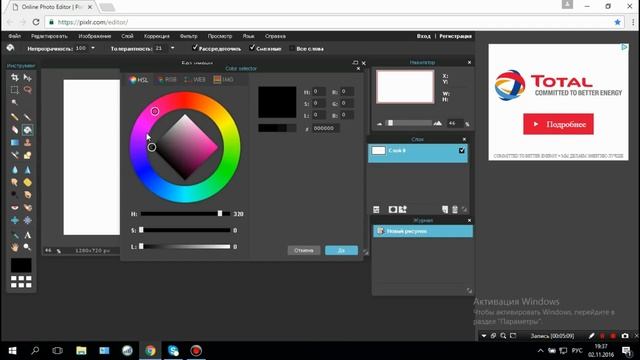
Task: Enable the Все слои checkbox
Action: pyautogui.click(x=292, y=48)
